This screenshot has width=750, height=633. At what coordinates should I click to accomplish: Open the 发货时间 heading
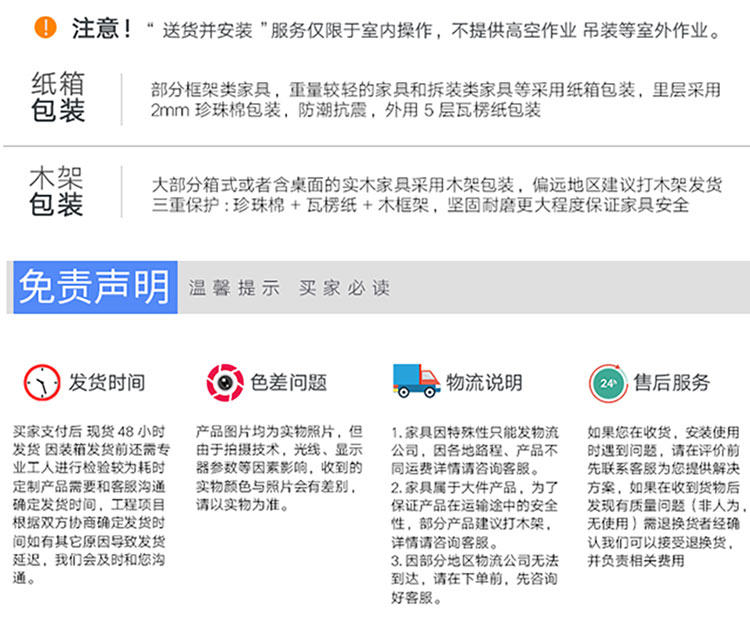tap(106, 383)
